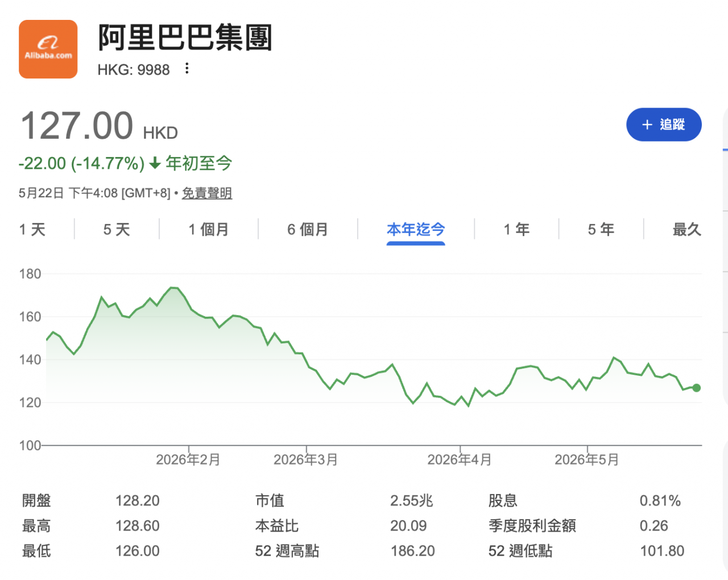The image size is (728, 580).
Task: Click the green endpoint dot on the chart
Action: click(697, 388)
